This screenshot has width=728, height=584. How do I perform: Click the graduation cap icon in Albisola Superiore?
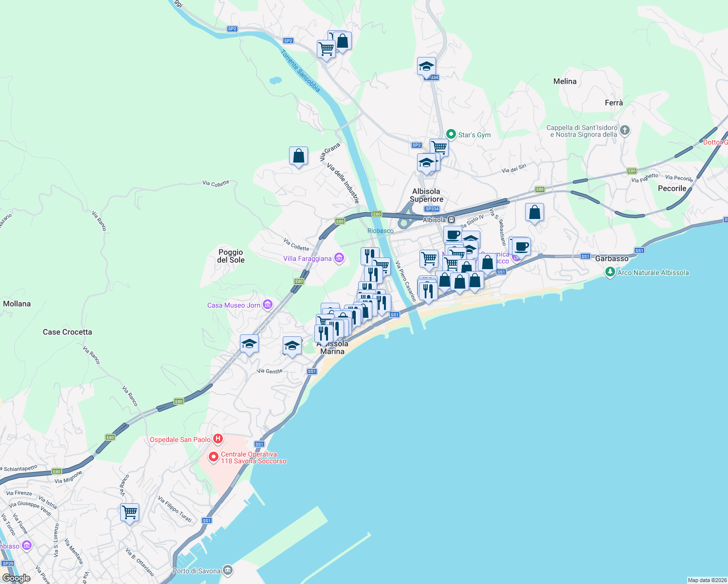(x=427, y=163)
